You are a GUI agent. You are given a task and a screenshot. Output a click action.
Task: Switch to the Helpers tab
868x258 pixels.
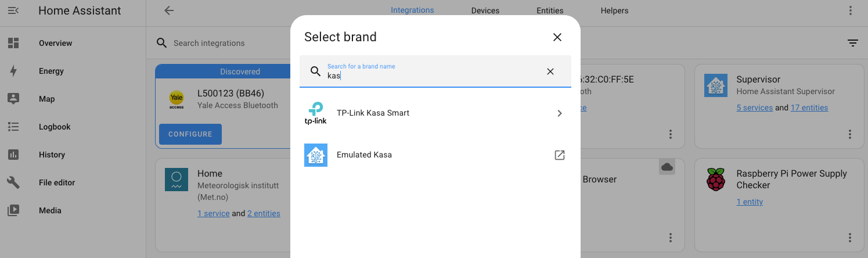(614, 10)
